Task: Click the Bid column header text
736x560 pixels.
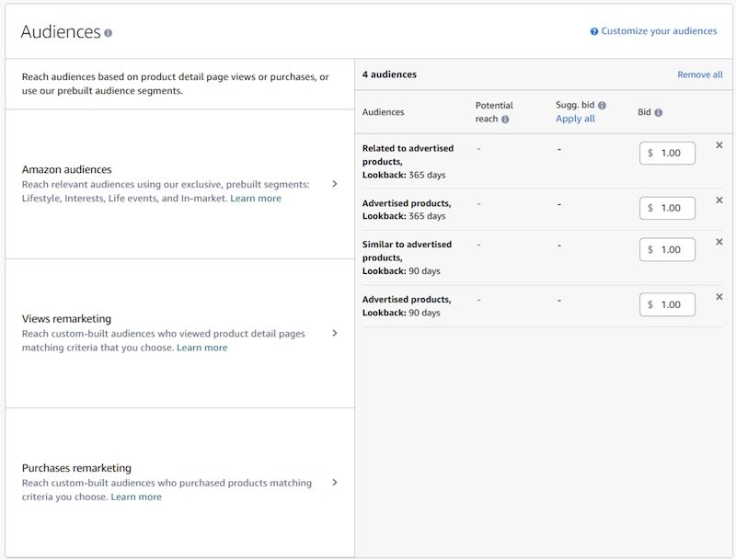Action: [x=644, y=112]
